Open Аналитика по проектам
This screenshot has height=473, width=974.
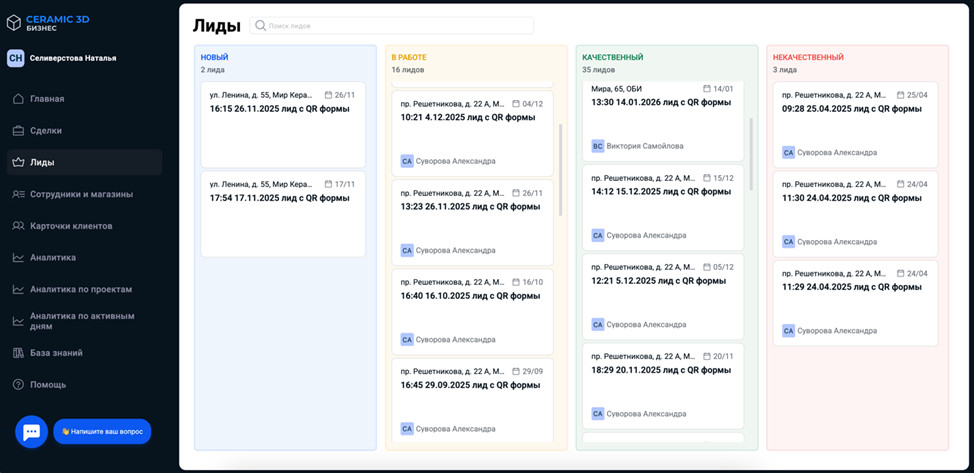[x=84, y=290]
